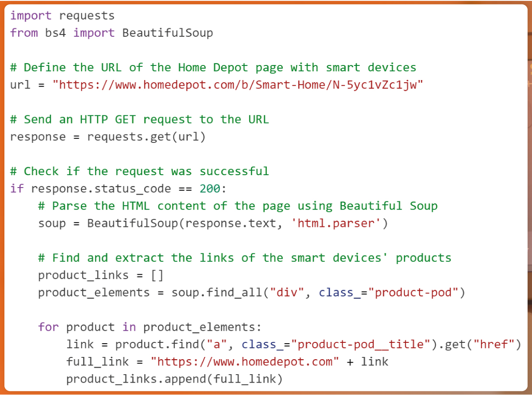Click the 'import requests' line

pyautogui.click(x=62, y=15)
